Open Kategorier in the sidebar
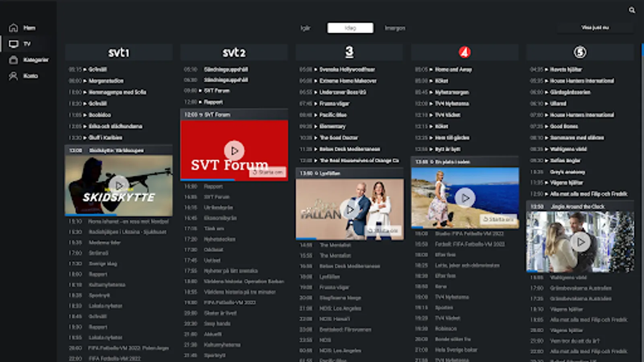 click(x=29, y=60)
